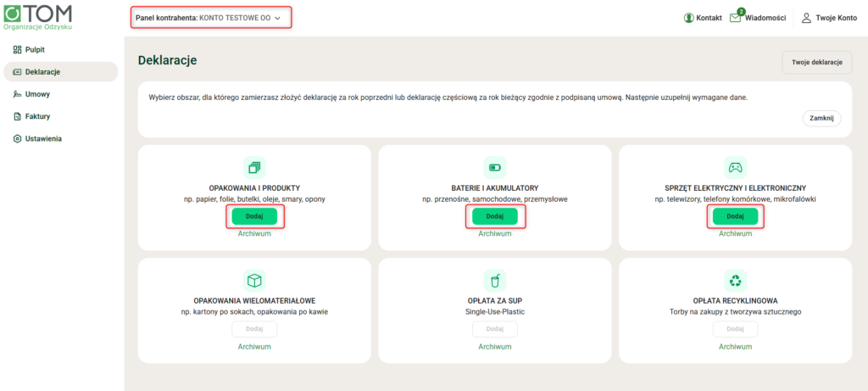Click Dodaj under Baterie i Akumulatory
868x391 pixels.
[x=495, y=216]
